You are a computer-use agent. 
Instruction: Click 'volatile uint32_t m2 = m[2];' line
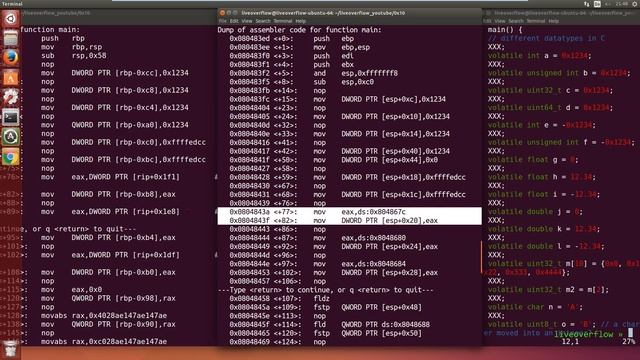pyautogui.click(x=548, y=290)
